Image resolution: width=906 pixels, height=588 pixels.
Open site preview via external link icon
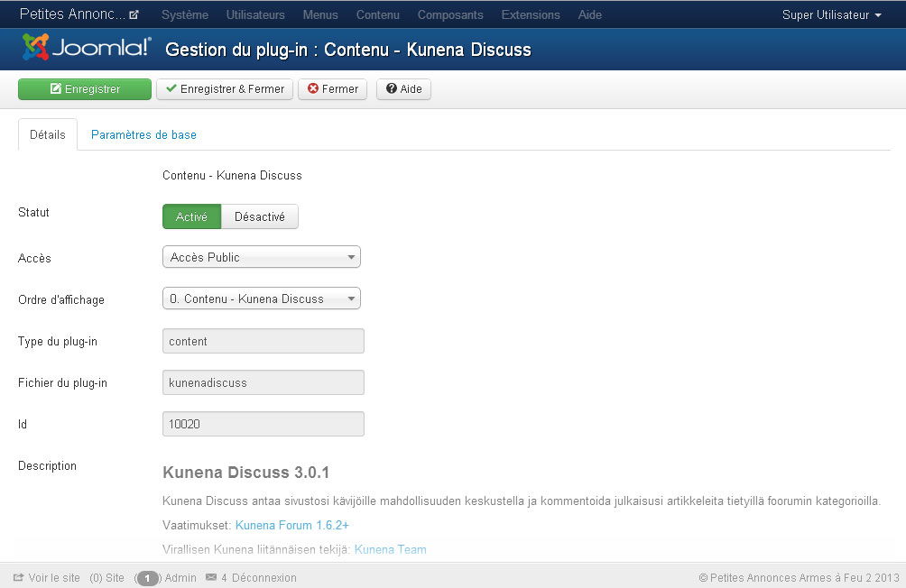click(x=134, y=15)
